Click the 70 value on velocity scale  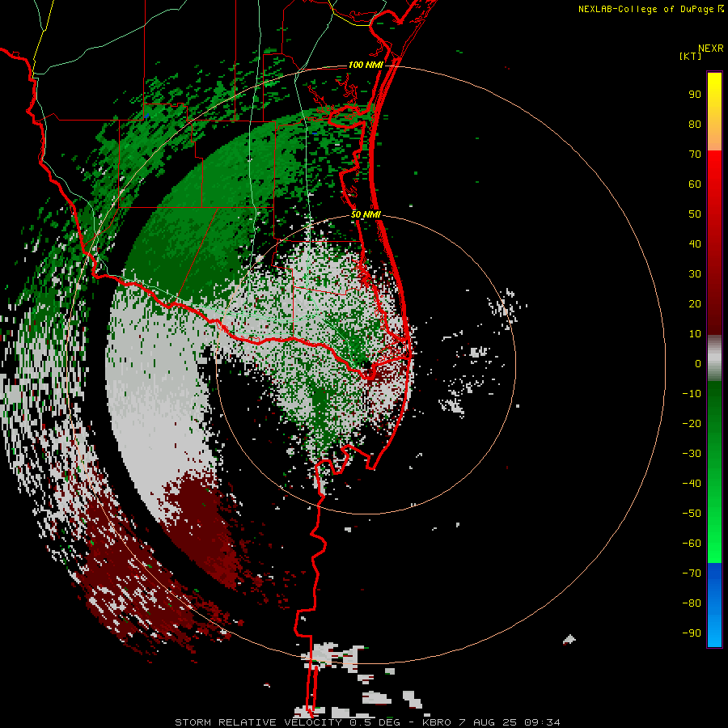pos(695,154)
